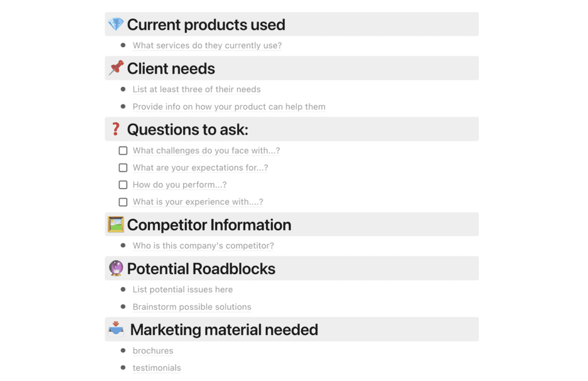Image resolution: width=588 pixels, height=381 pixels.
Task: Click the bullet point beside brochures
Action: (123, 351)
